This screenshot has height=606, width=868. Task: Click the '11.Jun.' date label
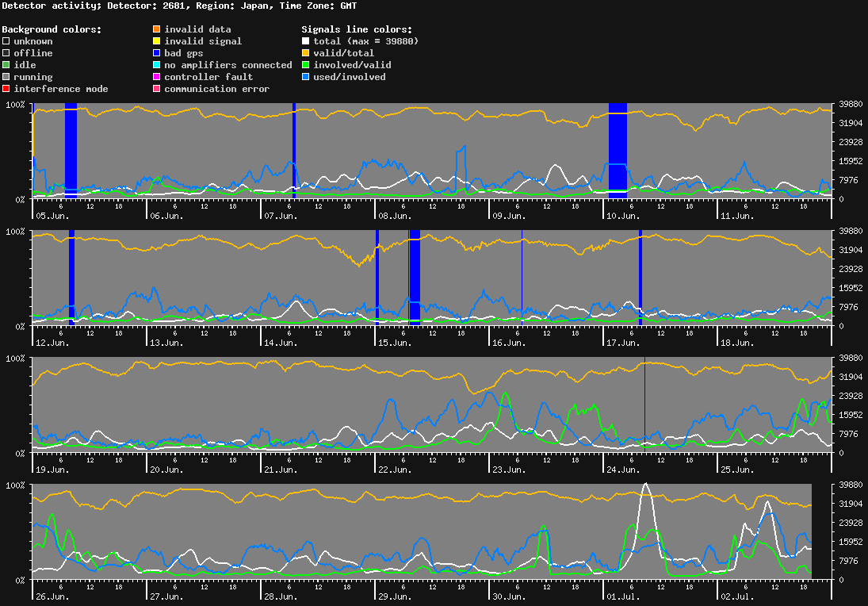(x=736, y=216)
